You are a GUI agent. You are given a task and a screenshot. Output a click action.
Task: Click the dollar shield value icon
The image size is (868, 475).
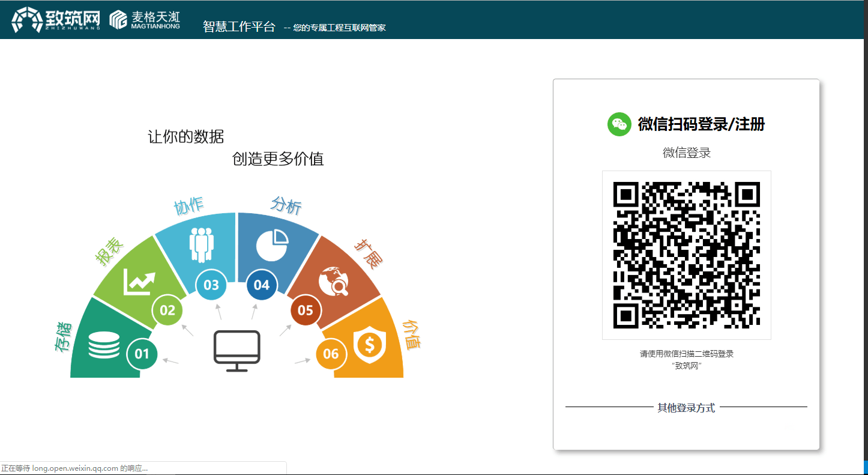pos(369,345)
